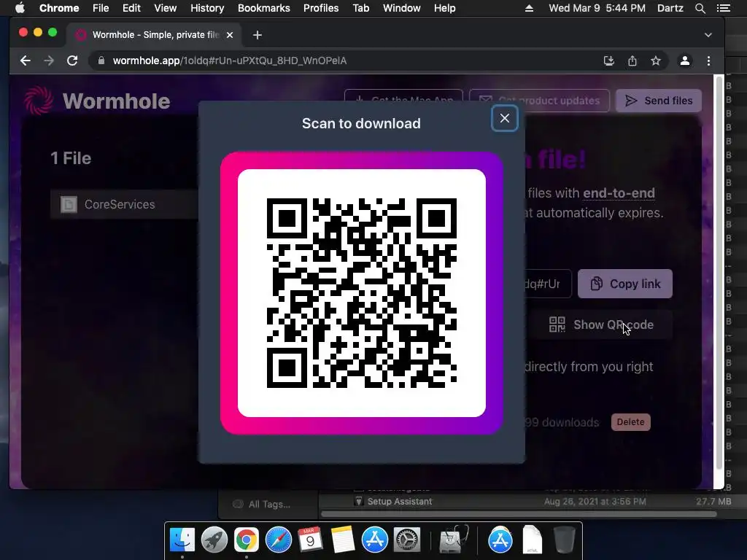
Task: Click the padlock site info icon
Action: click(x=101, y=61)
